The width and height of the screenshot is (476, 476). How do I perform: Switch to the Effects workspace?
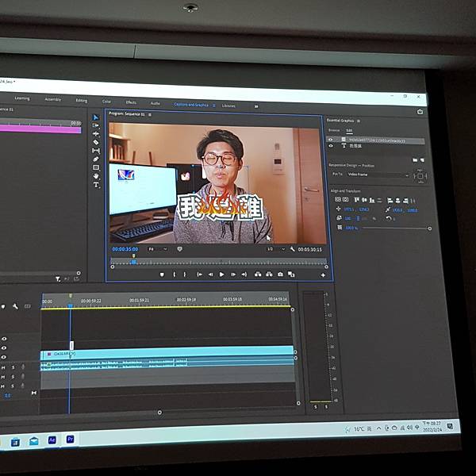pyautogui.click(x=131, y=102)
